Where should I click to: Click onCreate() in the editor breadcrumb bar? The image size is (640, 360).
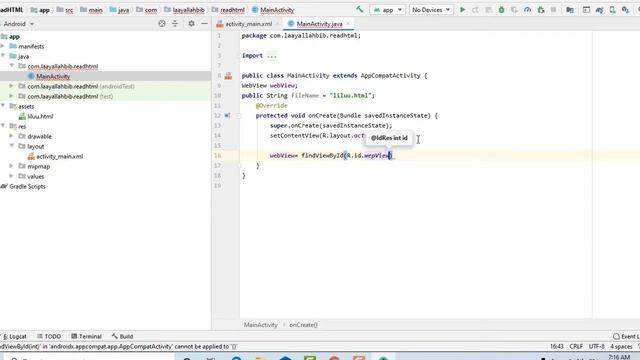pos(303,325)
